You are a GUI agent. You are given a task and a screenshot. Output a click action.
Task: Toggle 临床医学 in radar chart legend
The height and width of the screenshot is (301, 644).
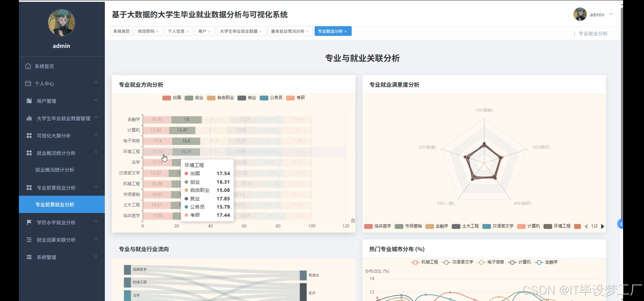click(x=378, y=226)
